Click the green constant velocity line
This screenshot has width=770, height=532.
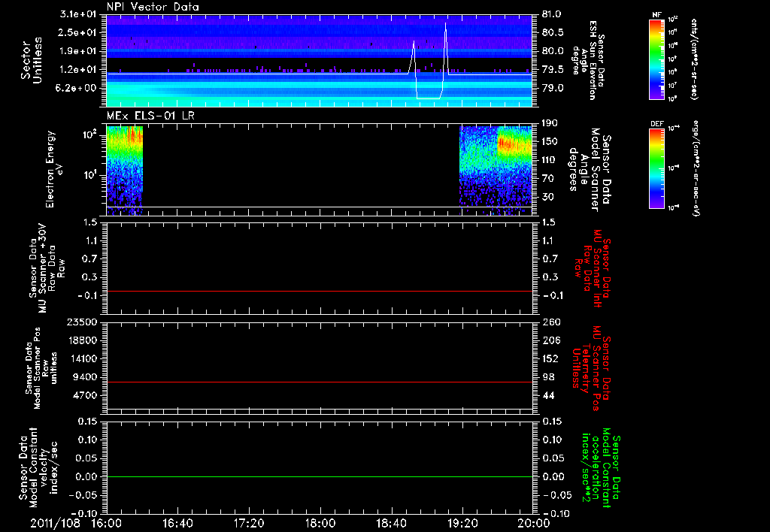320,477
